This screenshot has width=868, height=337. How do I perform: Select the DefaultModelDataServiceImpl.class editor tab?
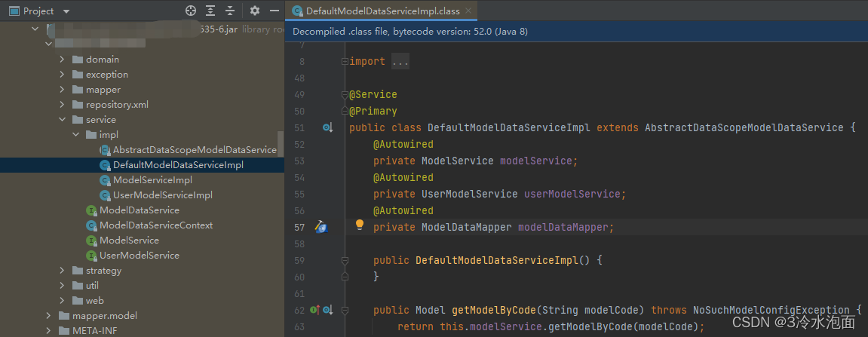[x=382, y=11]
